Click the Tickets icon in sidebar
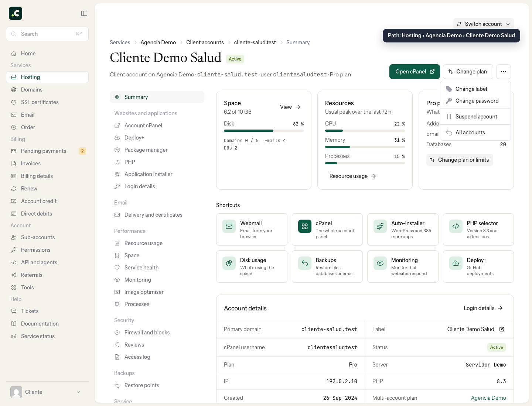Viewport: 532px width, 406px height. point(14,311)
